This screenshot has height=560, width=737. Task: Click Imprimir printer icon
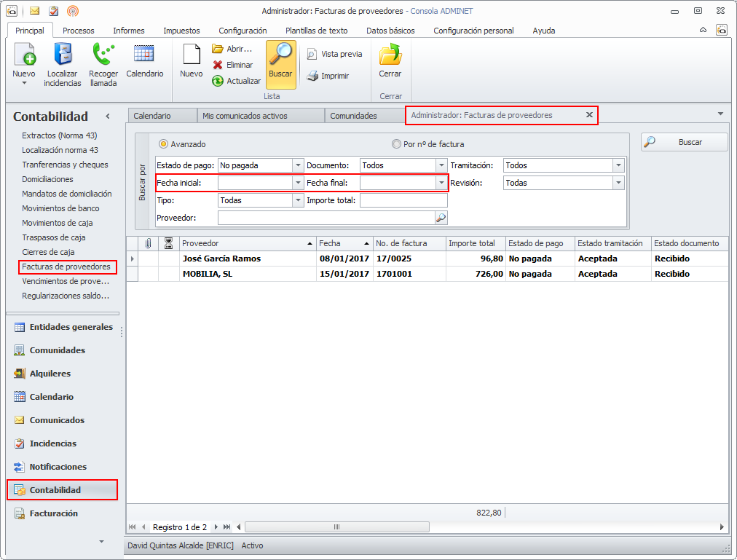312,76
